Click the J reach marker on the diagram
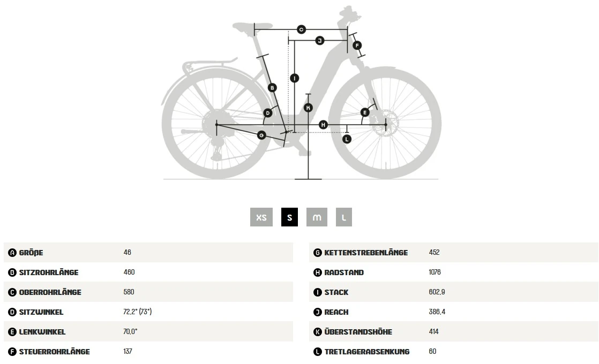Image resolution: width=599 pixels, height=364 pixels. coord(320,41)
